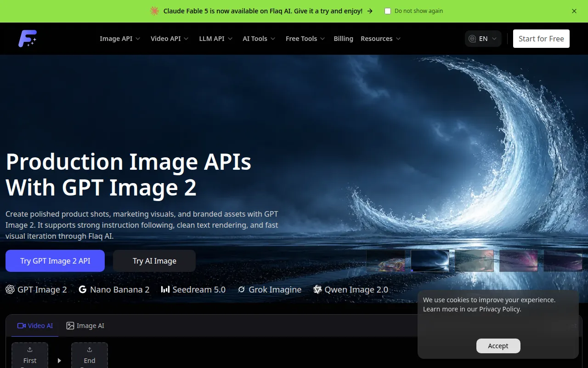Open the Nano Banana 2 model link
The image size is (588, 368).
tap(114, 289)
